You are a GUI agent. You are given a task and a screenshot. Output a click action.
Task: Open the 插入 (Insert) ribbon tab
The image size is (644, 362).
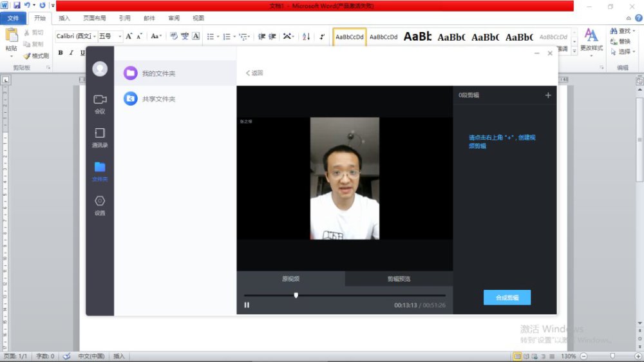point(64,18)
